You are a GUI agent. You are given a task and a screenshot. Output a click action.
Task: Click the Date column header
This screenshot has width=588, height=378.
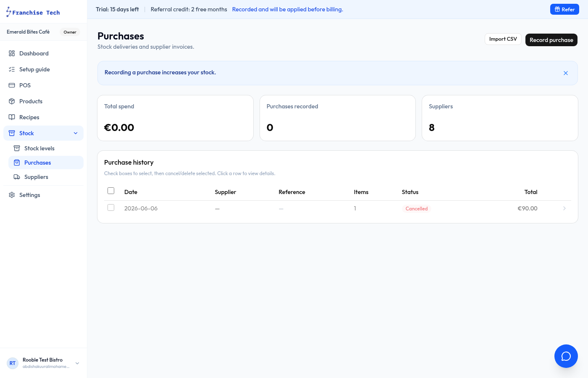(131, 192)
